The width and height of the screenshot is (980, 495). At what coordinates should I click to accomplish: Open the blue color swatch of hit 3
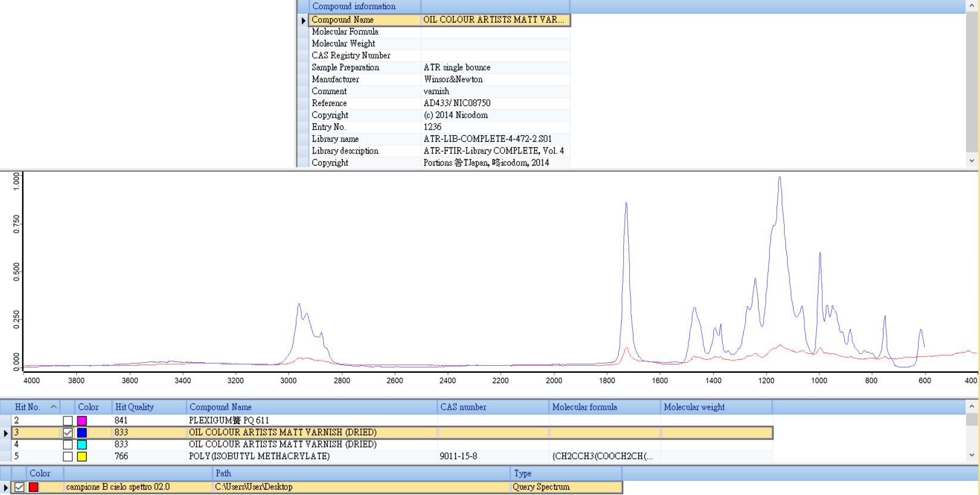point(82,432)
